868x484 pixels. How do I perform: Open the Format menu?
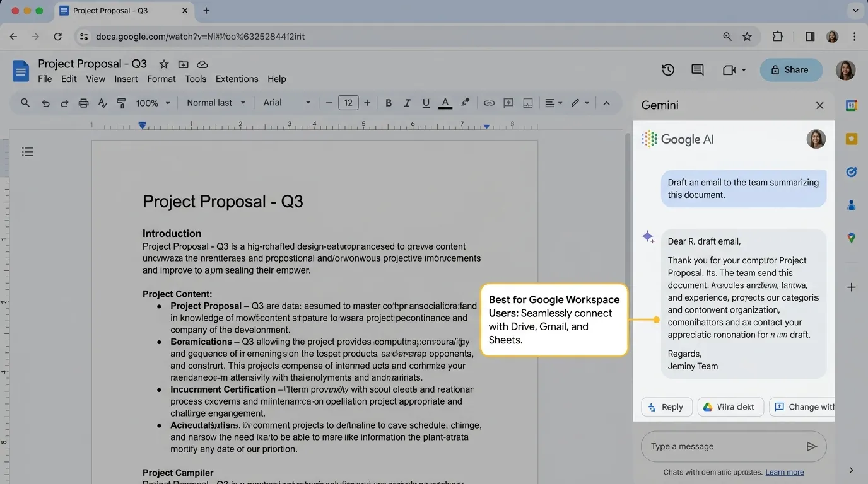(161, 79)
